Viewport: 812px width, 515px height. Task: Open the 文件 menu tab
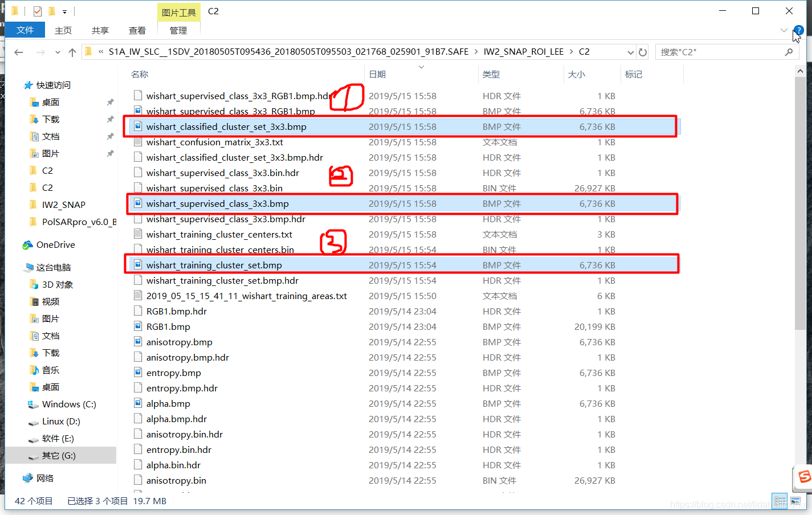tap(25, 30)
